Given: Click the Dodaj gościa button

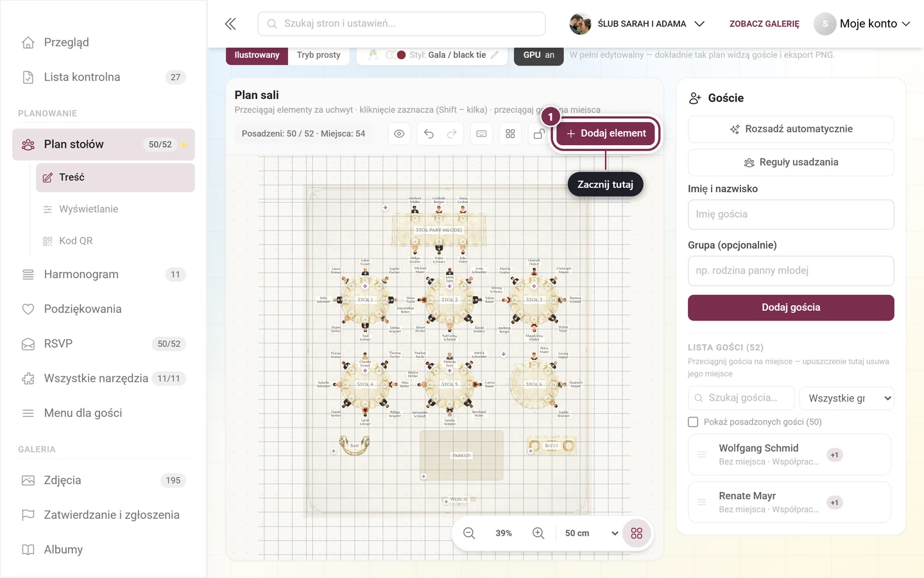Looking at the screenshot, I should [x=791, y=308].
